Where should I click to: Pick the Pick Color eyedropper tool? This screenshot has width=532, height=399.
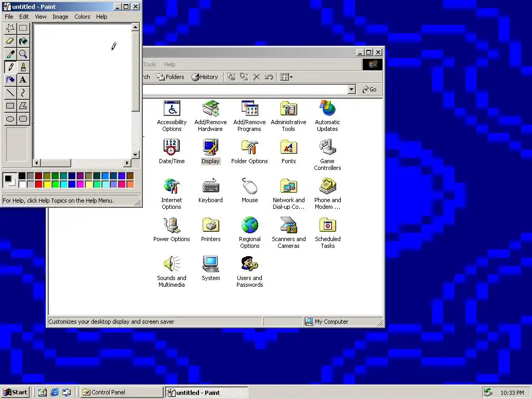(x=10, y=54)
